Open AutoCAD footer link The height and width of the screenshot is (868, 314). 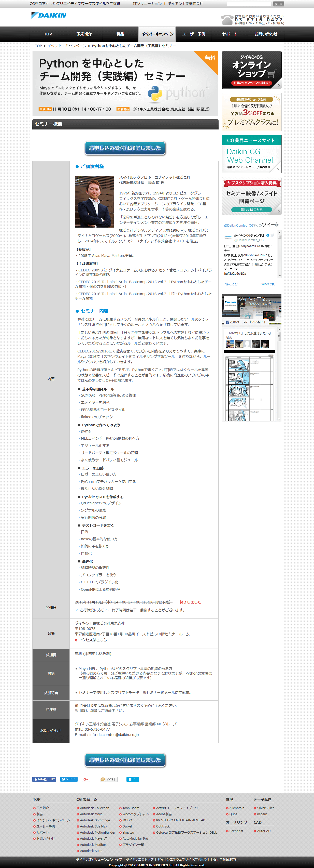click(264, 831)
